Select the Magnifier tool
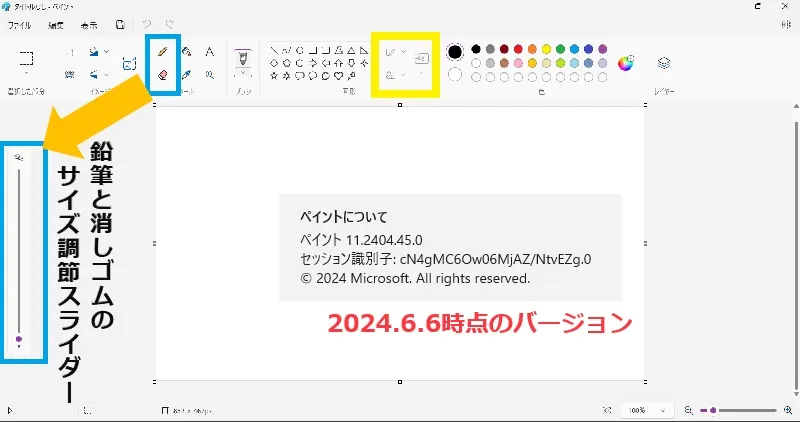 coord(210,75)
